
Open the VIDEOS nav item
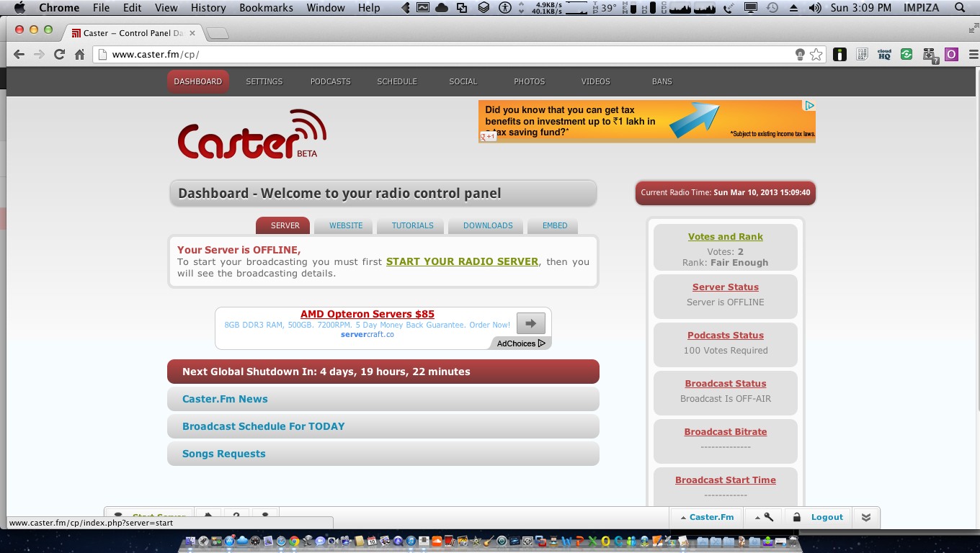coord(596,81)
